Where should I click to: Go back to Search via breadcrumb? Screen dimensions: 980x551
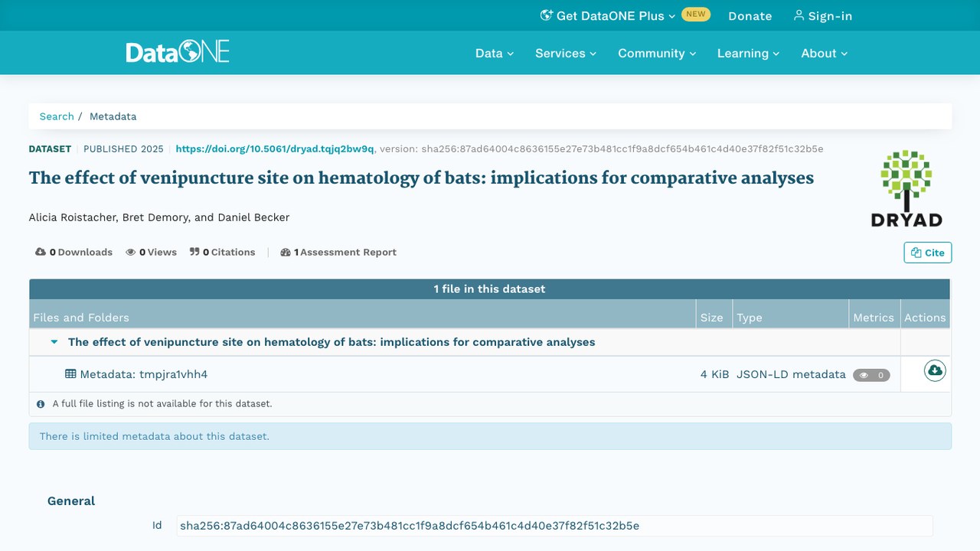pyautogui.click(x=57, y=116)
